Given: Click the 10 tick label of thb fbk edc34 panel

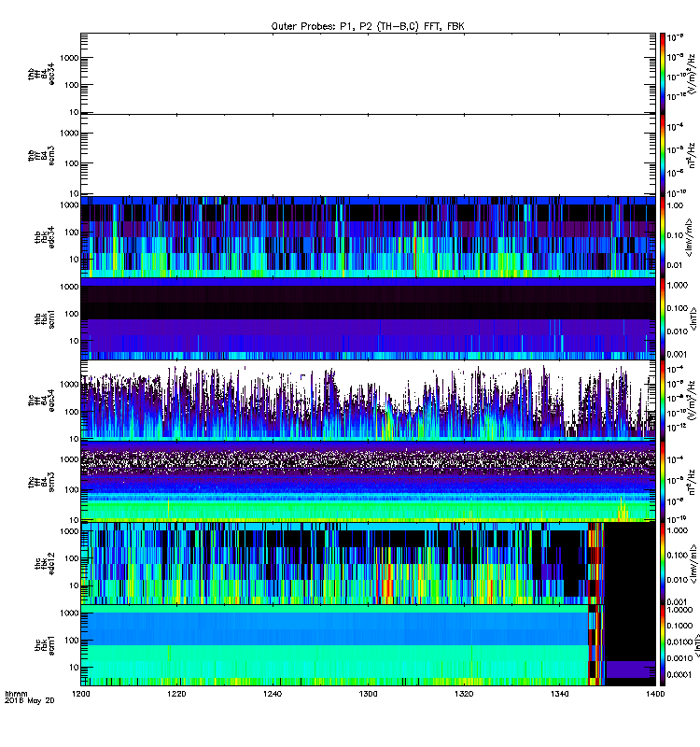Looking at the screenshot, I should [x=74, y=260].
